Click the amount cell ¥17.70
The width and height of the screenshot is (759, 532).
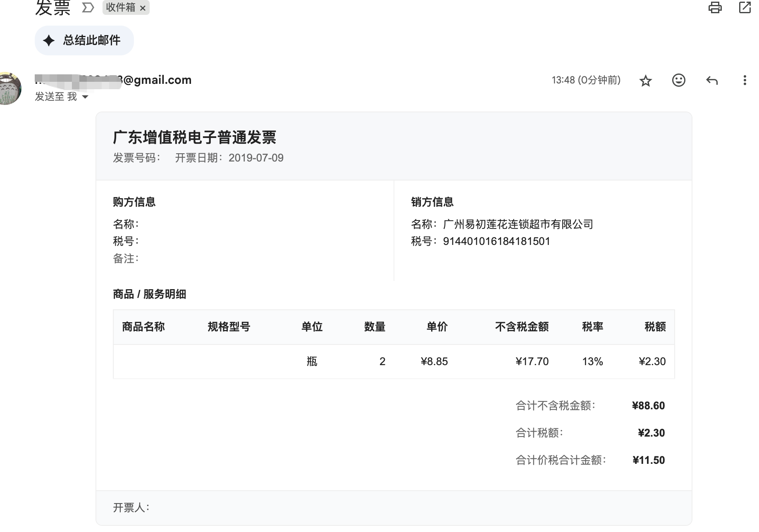click(532, 361)
